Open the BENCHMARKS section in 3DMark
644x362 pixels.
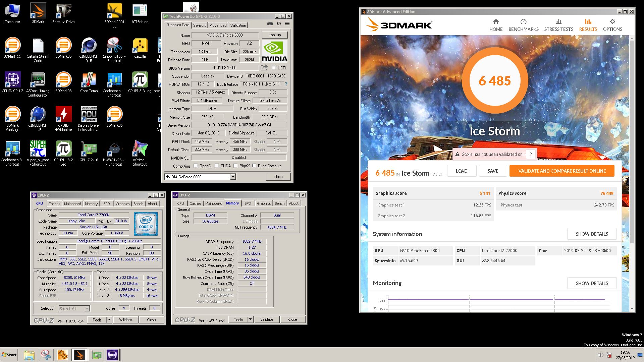pos(523,25)
